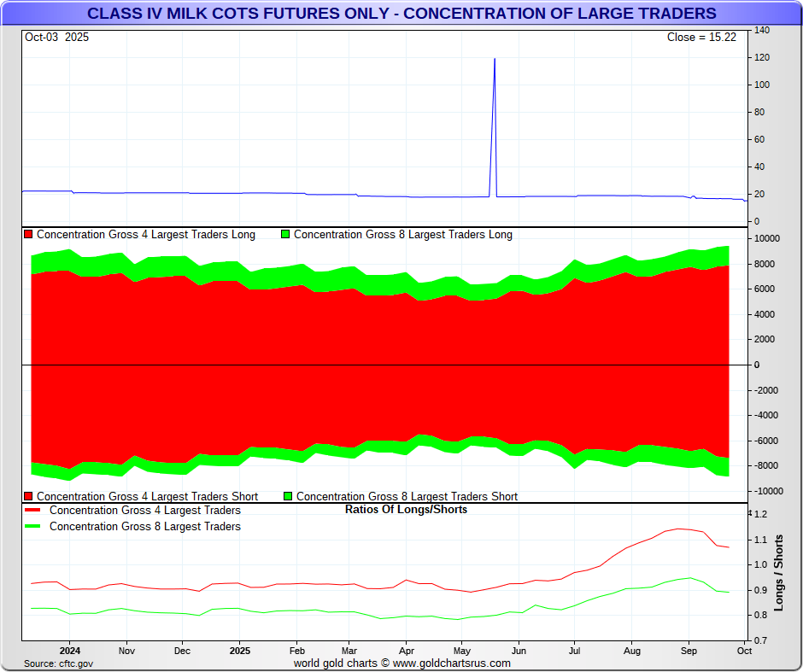803x672 pixels.
Task: Click the 'Close = 15.22' value label
Action: tap(701, 38)
